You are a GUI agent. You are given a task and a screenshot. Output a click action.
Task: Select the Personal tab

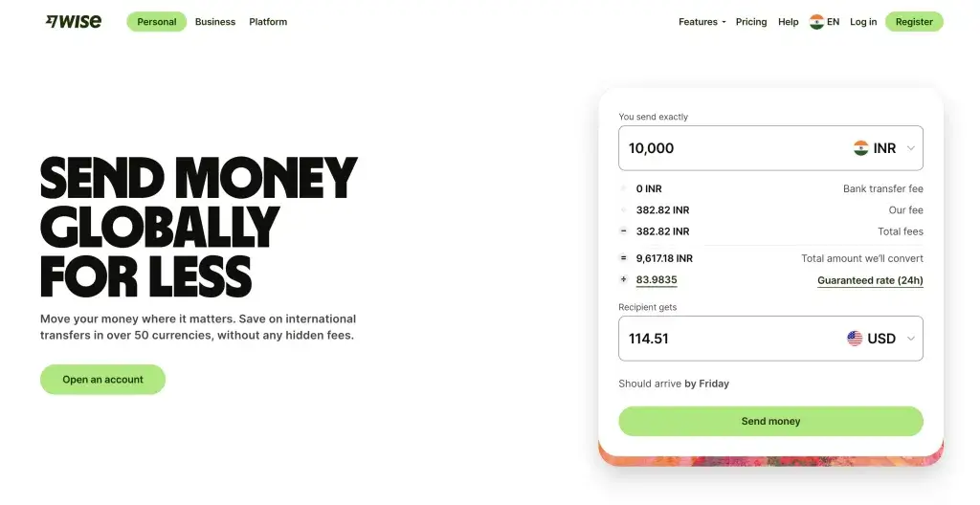coord(156,22)
